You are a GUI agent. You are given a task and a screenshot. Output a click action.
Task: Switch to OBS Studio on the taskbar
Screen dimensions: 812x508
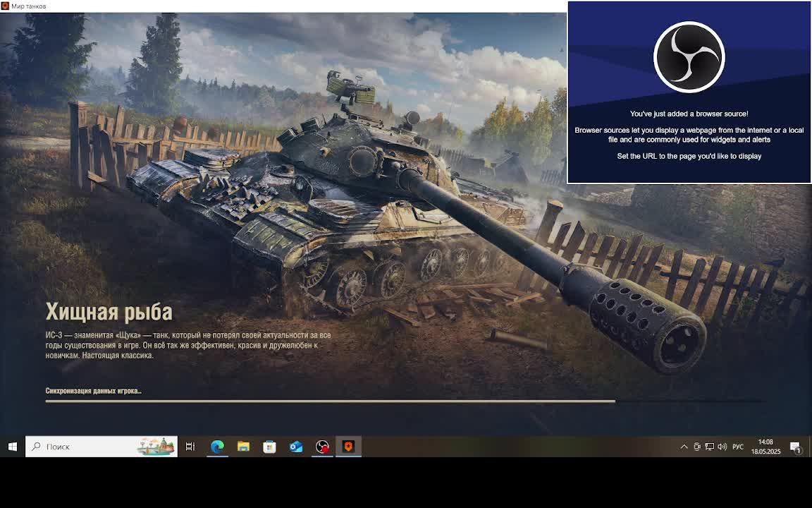(x=322, y=447)
